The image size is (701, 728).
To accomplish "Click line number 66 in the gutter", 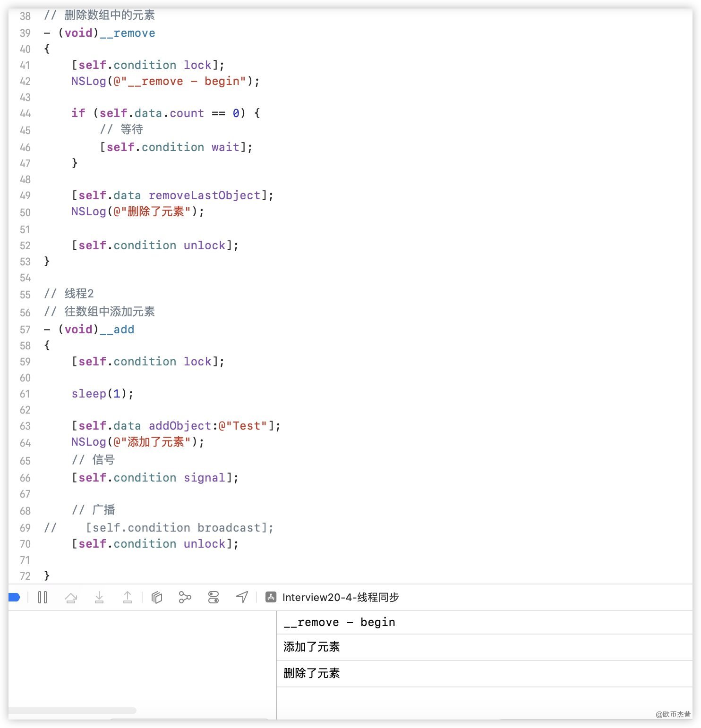I will [25, 478].
